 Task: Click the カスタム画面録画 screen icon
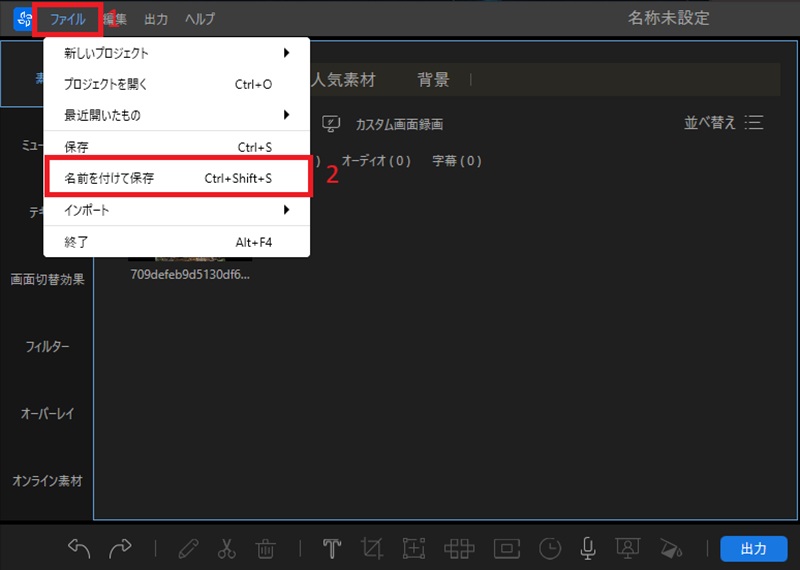click(x=331, y=124)
